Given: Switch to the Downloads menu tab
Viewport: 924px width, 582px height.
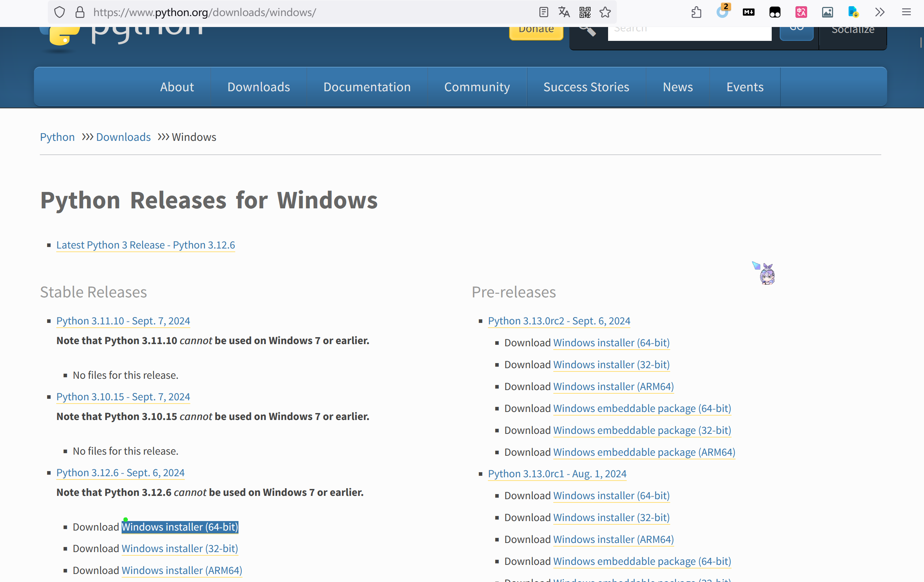Looking at the screenshot, I should pyautogui.click(x=259, y=86).
